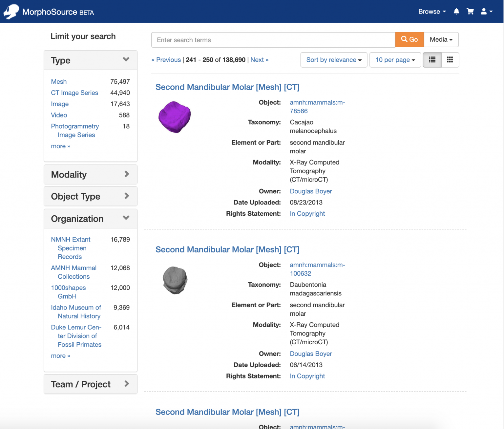Switch to list view of results
Image resolution: width=504 pixels, height=429 pixels.
pyautogui.click(x=432, y=60)
